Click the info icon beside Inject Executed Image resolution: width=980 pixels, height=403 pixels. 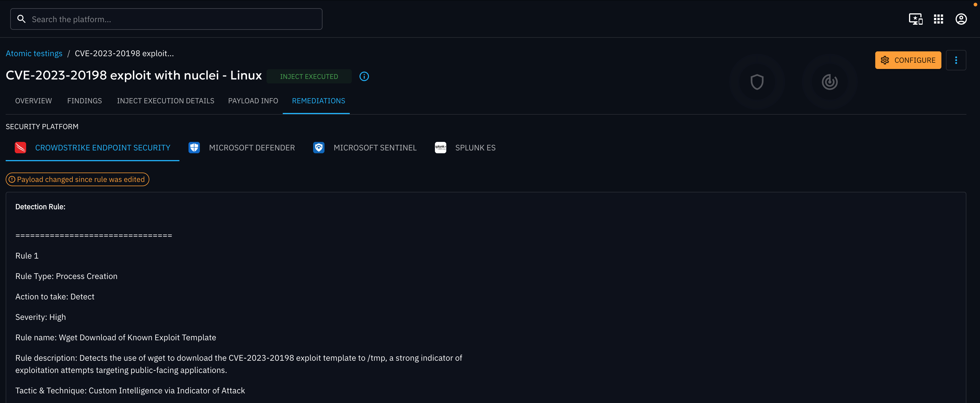[x=364, y=76]
